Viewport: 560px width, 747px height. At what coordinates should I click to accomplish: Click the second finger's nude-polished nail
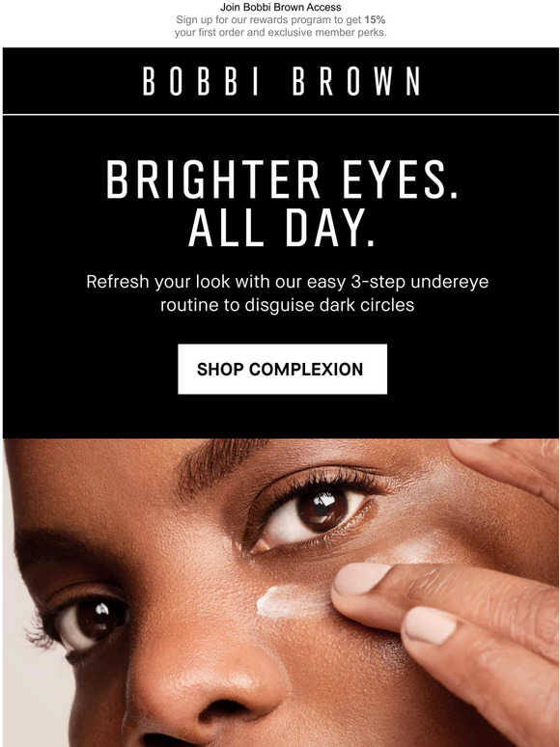coord(429,625)
